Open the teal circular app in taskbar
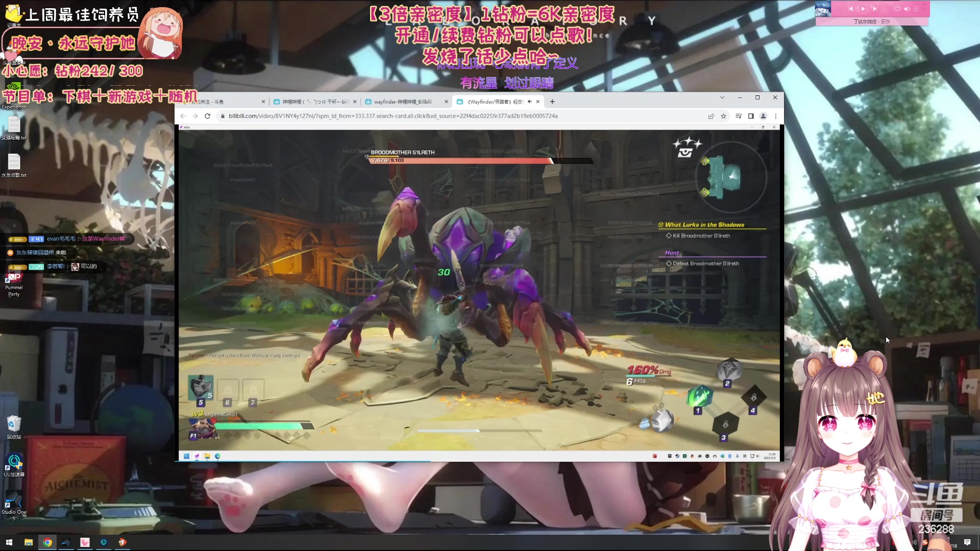980x551 pixels. coord(104,542)
